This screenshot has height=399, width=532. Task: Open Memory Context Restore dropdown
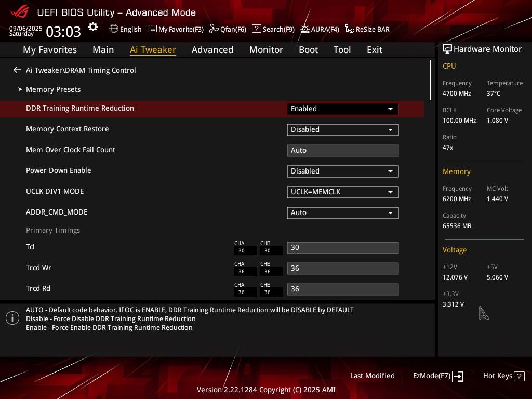[x=343, y=129]
